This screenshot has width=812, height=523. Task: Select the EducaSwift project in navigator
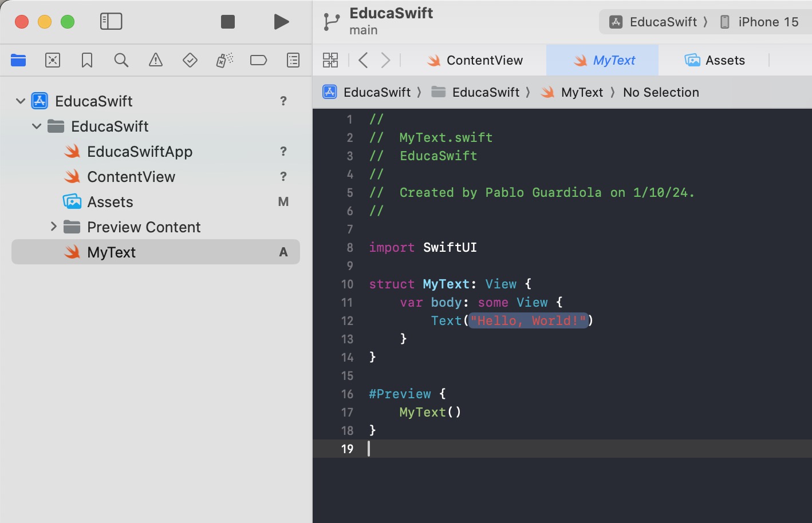[x=156, y=101]
